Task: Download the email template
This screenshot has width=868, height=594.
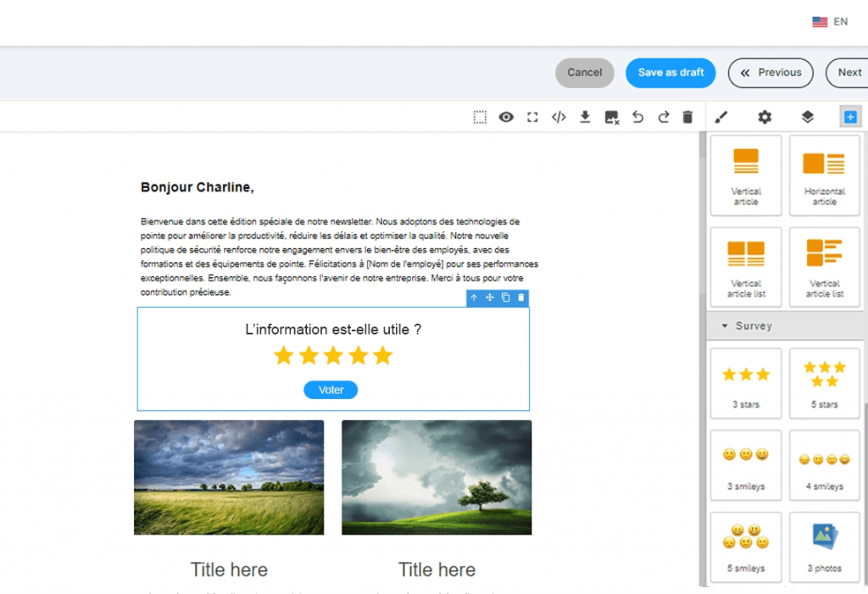Action: pyautogui.click(x=585, y=117)
